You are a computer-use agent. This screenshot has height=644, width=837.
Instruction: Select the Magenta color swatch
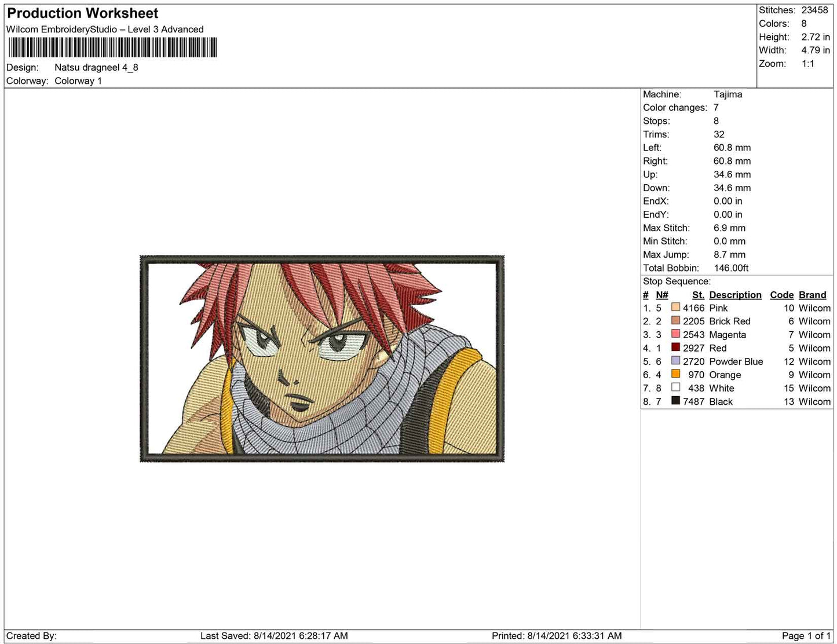coord(675,334)
